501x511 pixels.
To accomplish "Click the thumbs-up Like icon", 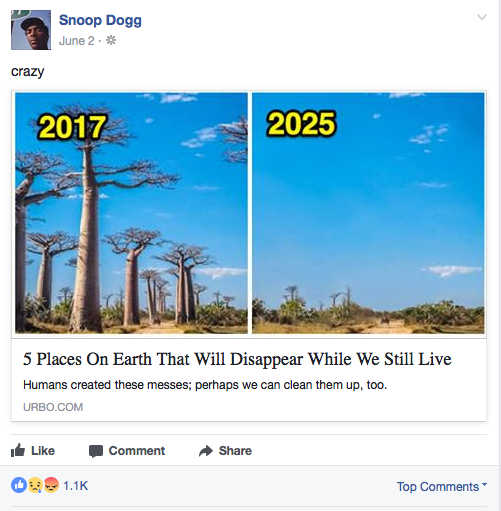I will [18, 450].
